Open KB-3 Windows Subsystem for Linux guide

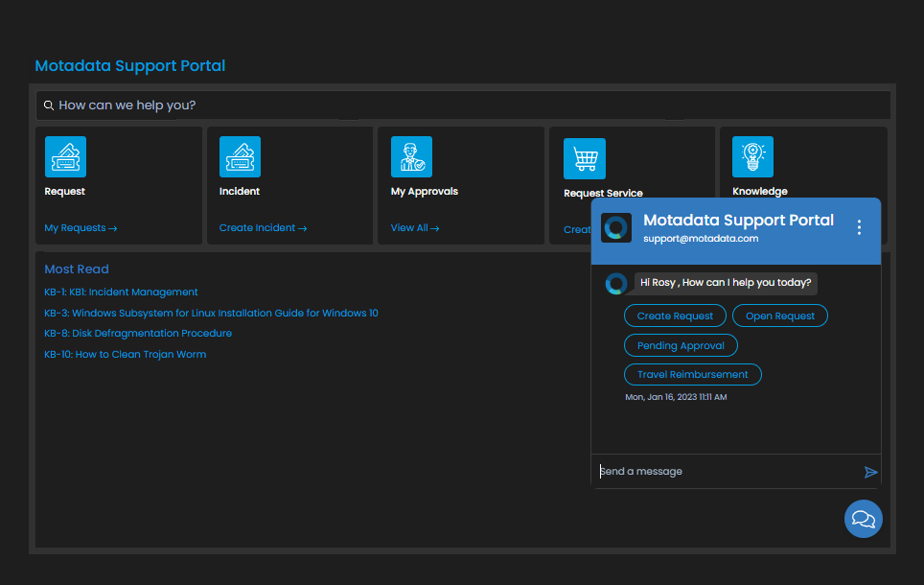point(211,314)
